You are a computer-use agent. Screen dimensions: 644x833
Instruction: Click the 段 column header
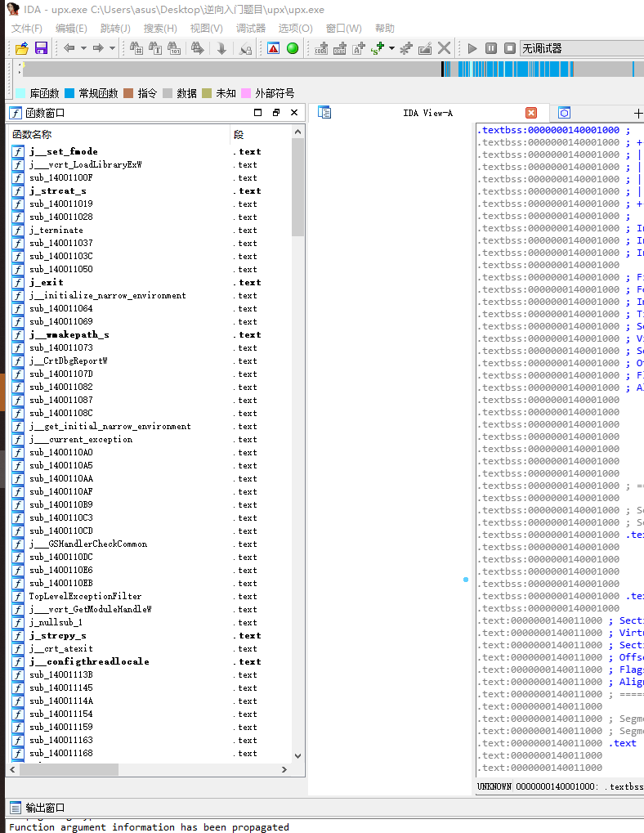tap(262, 134)
